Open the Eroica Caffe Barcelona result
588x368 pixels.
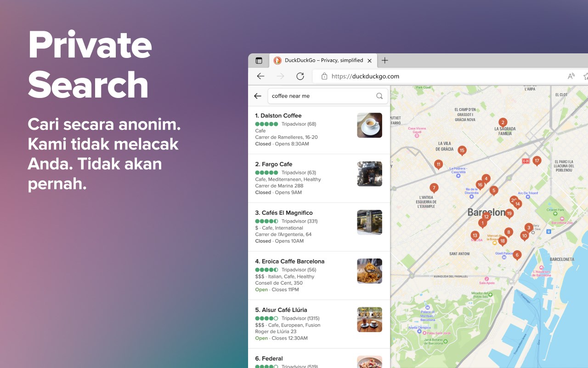319,276
